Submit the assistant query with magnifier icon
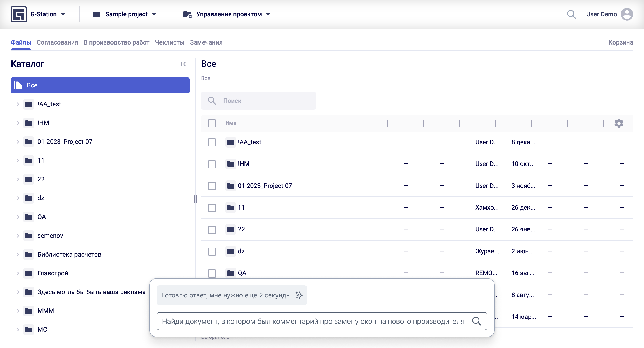The image size is (644, 348). click(x=477, y=321)
